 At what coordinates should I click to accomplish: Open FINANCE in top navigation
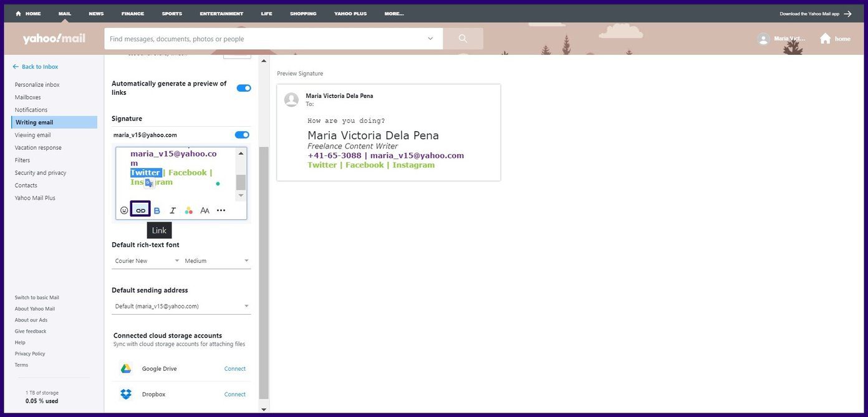click(x=133, y=14)
